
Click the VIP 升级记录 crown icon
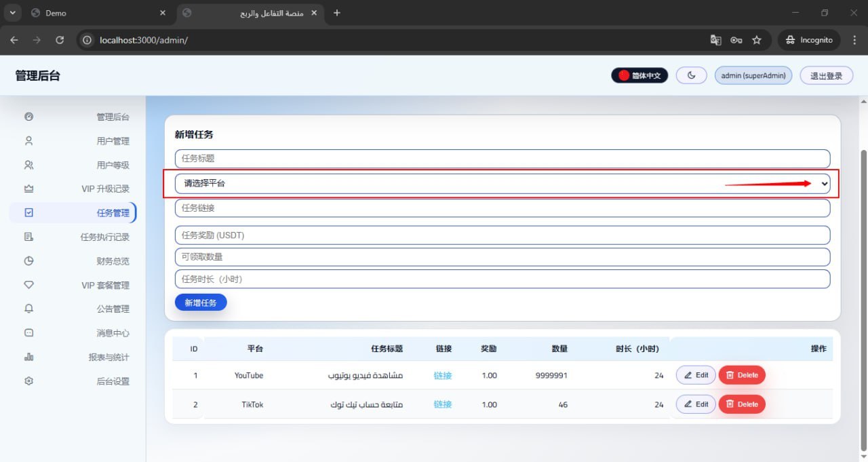28,189
